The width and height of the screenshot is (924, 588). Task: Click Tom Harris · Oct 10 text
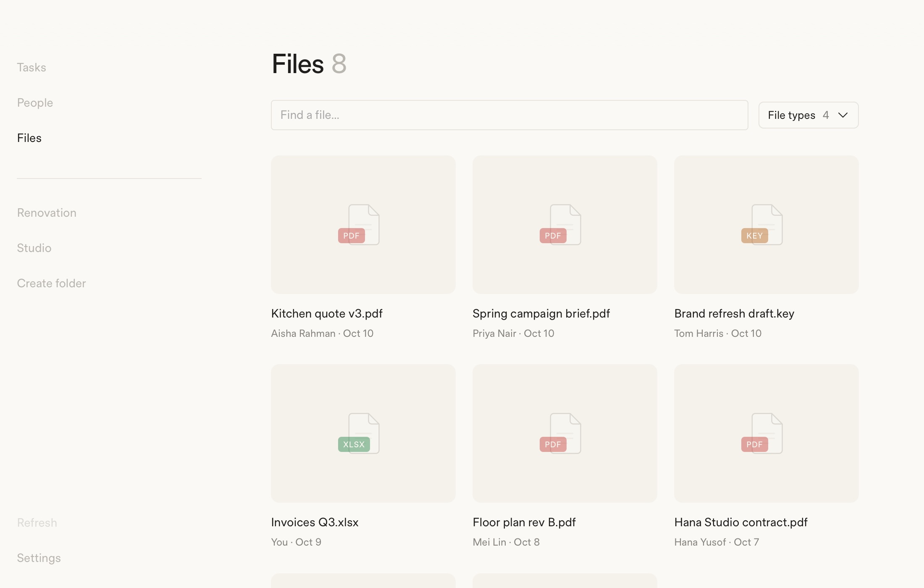click(718, 333)
